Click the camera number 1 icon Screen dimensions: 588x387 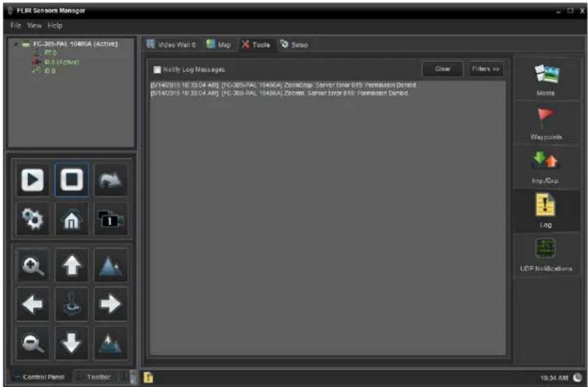click(110, 219)
